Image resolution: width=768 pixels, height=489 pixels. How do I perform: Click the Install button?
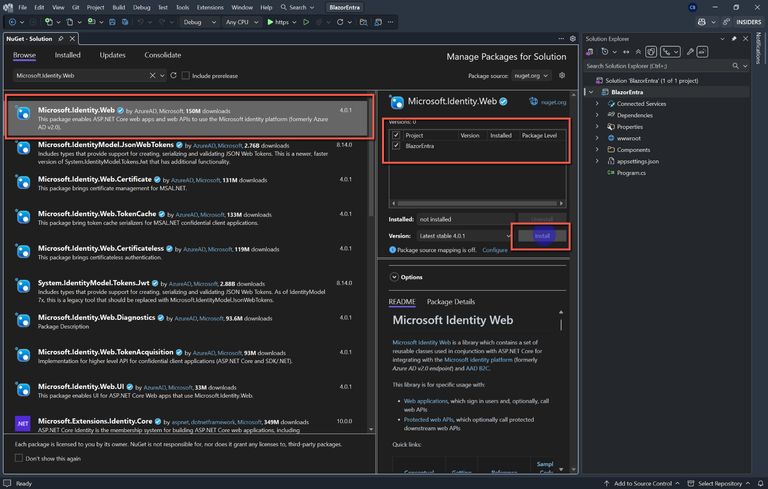(542, 236)
